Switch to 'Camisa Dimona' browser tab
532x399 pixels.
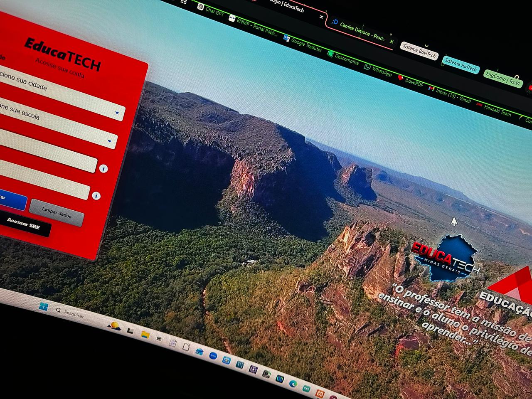point(362,32)
